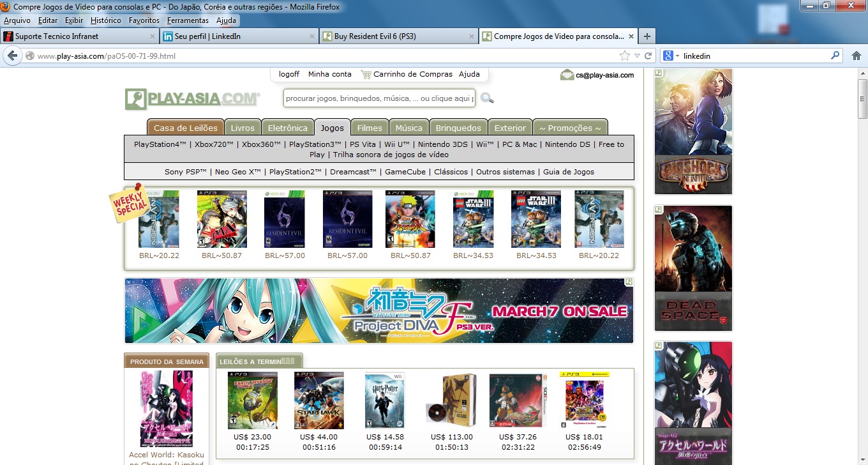Click the envelope icon beside cs@play-asia.com

567,75
